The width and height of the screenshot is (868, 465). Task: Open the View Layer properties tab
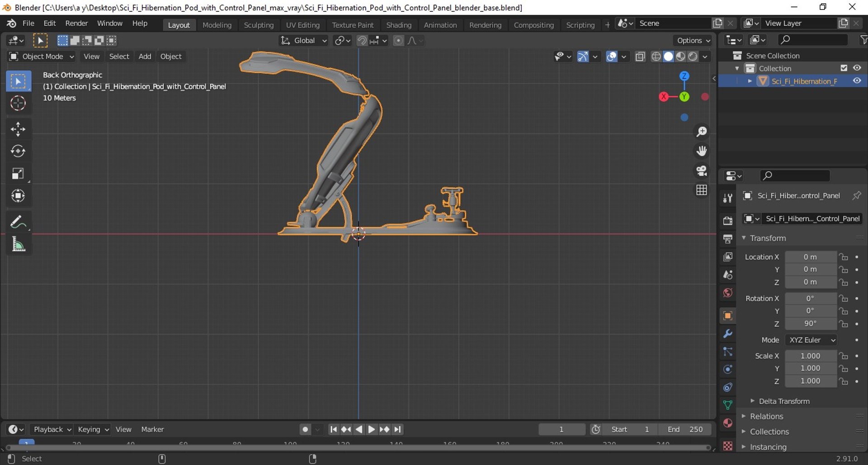click(x=727, y=257)
